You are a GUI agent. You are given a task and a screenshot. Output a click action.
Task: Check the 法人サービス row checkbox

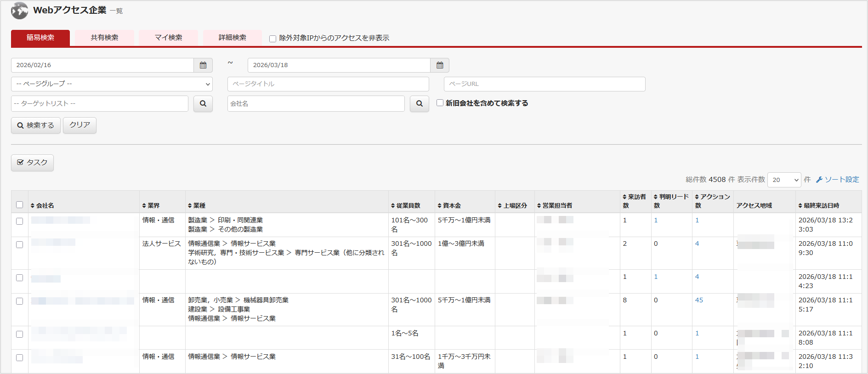click(19, 244)
